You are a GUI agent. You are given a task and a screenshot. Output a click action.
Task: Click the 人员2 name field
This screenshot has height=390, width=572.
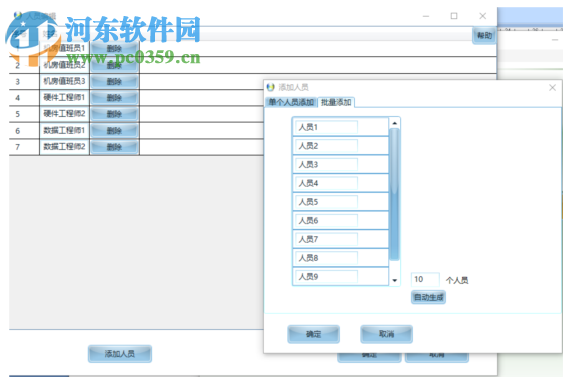click(x=326, y=146)
